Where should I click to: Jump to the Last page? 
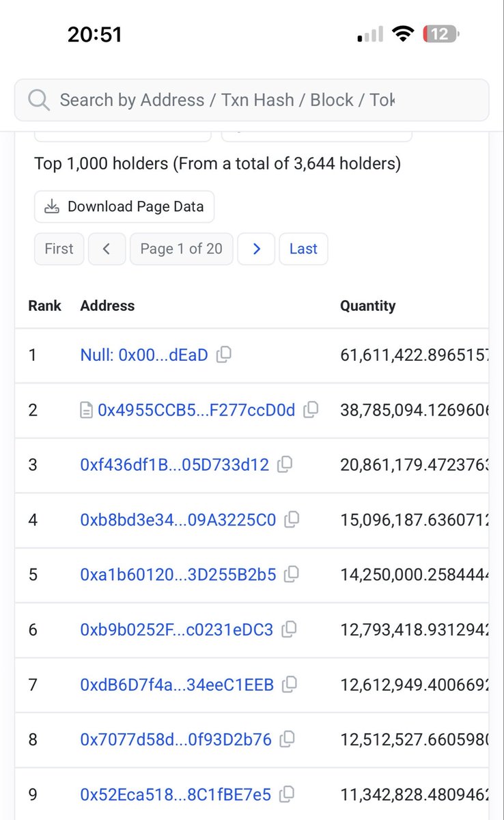303,249
